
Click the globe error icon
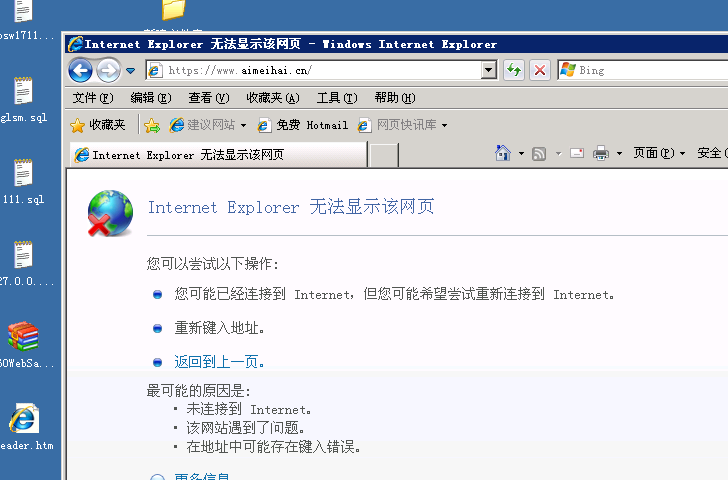click(x=110, y=213)
